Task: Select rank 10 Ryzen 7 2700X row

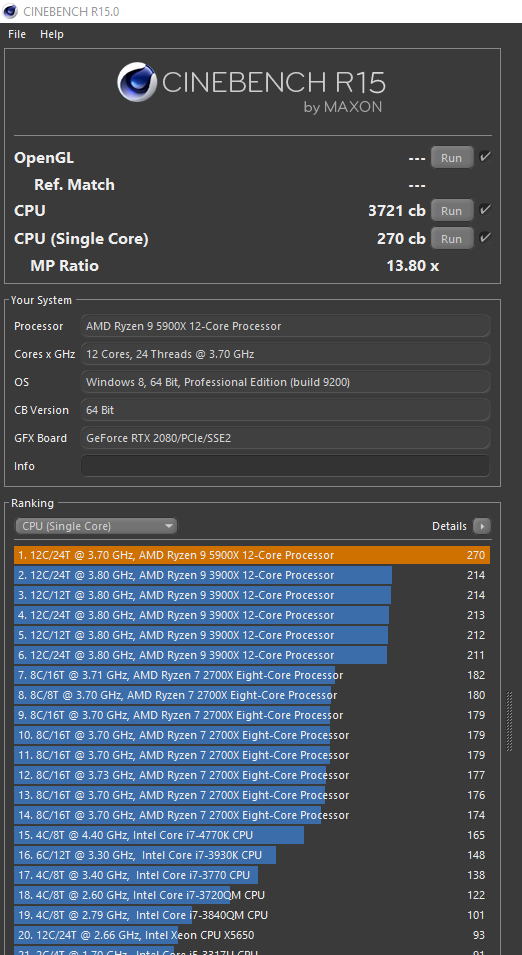Action: [252, 735]
